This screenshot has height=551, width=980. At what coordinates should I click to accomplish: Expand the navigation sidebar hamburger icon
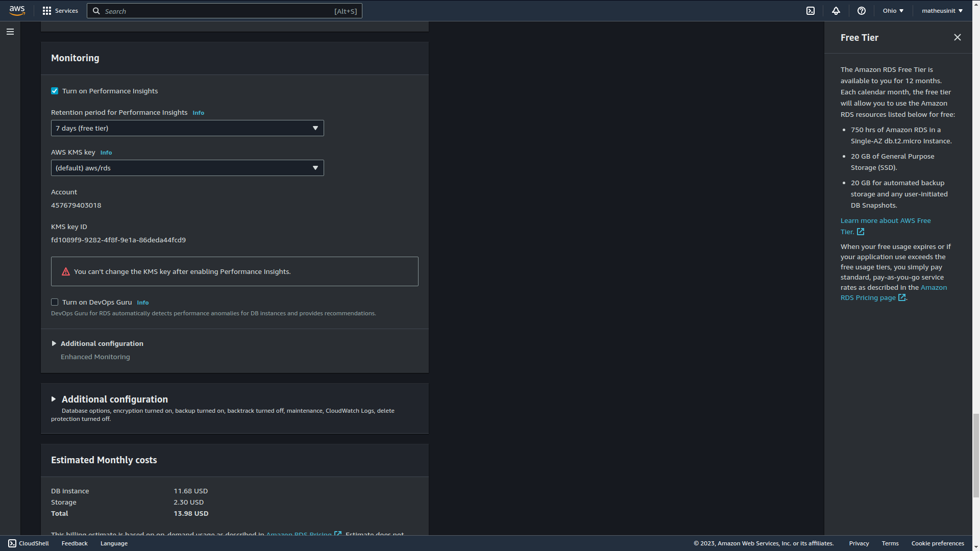coord(10,32)
